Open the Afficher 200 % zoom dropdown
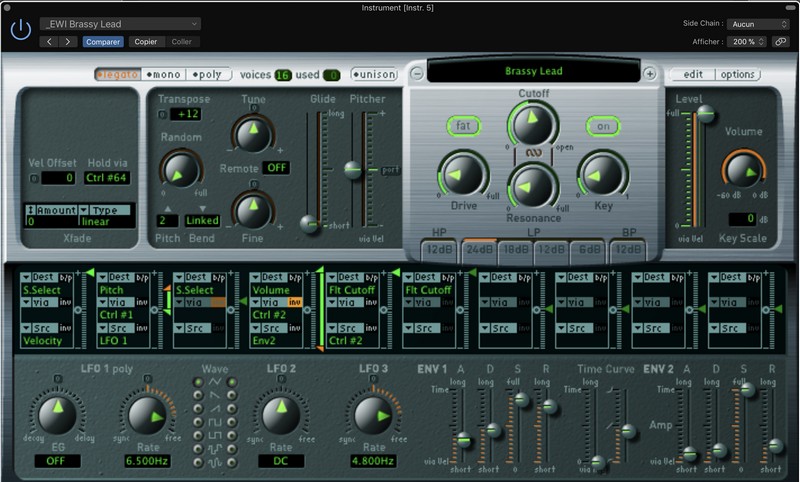This screenshot has height=482, width=800. [x=747, y=42]
